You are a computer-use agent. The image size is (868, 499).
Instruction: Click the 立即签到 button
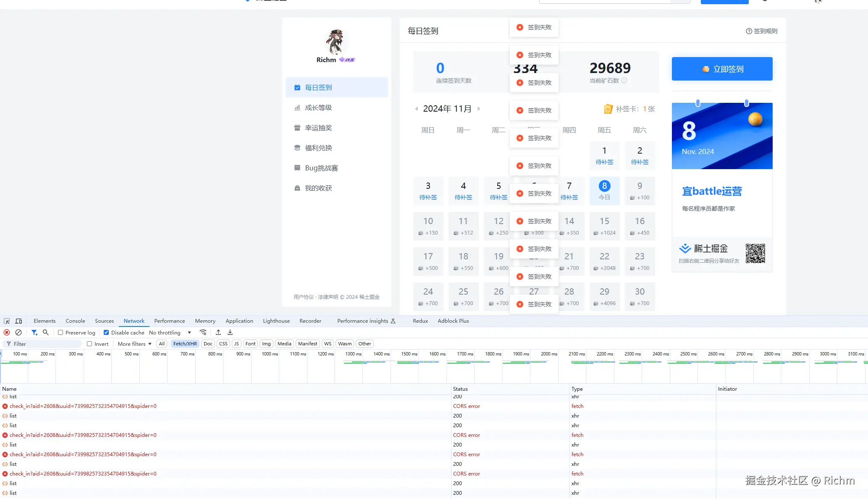coord(722,69)
